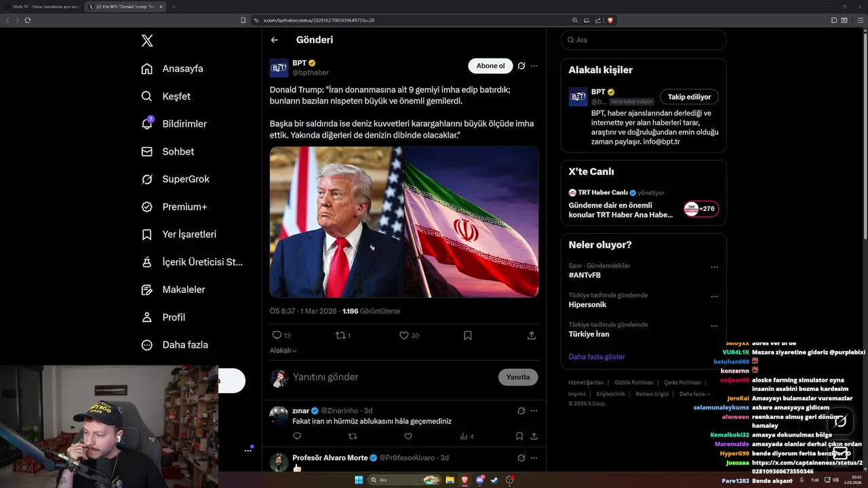The height and width of the screenshot is (488, 868).
Task: Reload the page in browser toolbar
Action: [x=28, y=20]
